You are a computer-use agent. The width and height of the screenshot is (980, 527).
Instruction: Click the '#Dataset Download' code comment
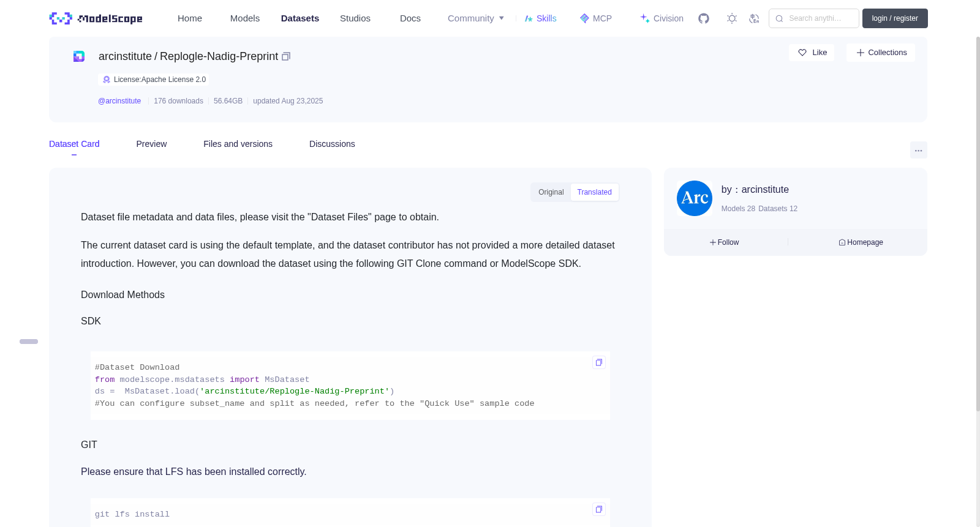[137, 367]
